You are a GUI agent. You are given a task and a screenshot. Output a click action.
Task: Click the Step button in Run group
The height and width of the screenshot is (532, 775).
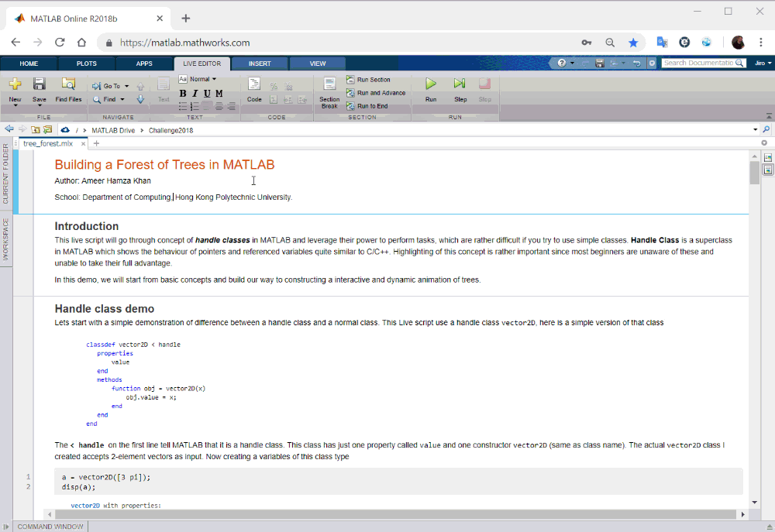click(460, 88)
